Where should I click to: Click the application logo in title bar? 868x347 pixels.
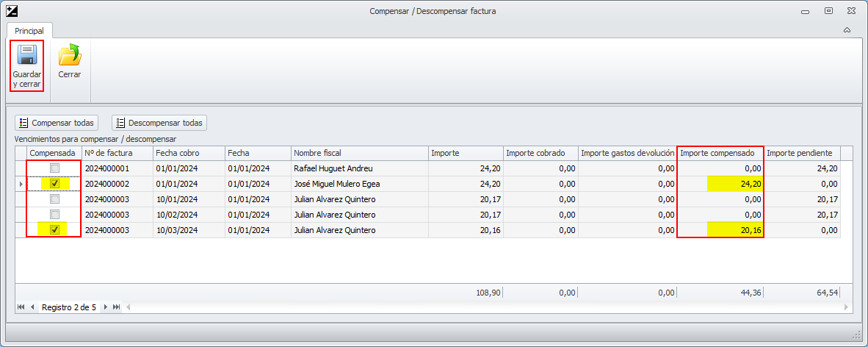[11, 11]
